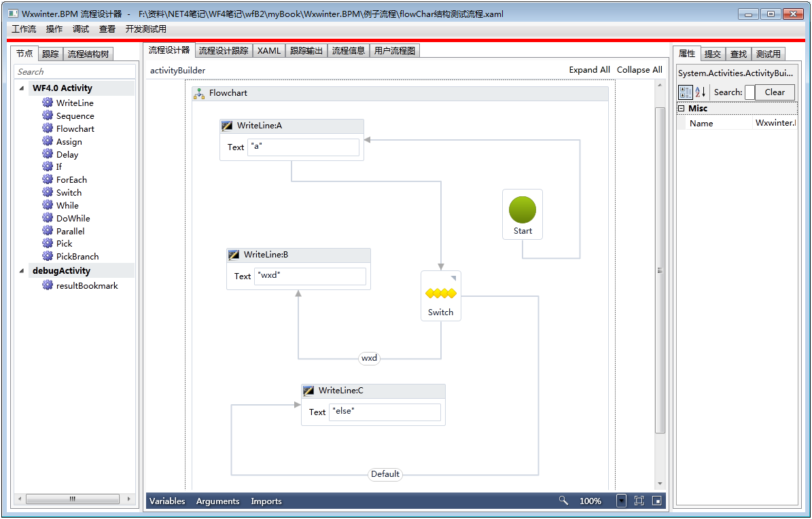Click the Flowchart icon in designer header

199,94
